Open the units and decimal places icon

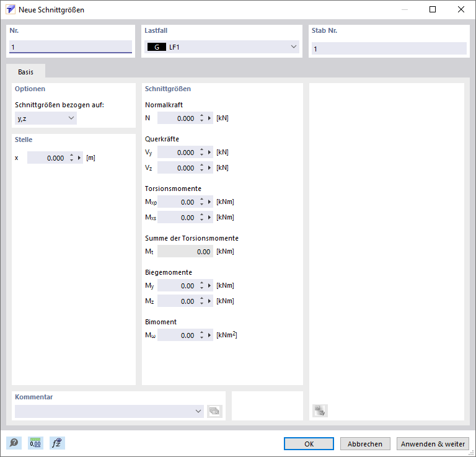pyautogui.click(x=35, y=443)
